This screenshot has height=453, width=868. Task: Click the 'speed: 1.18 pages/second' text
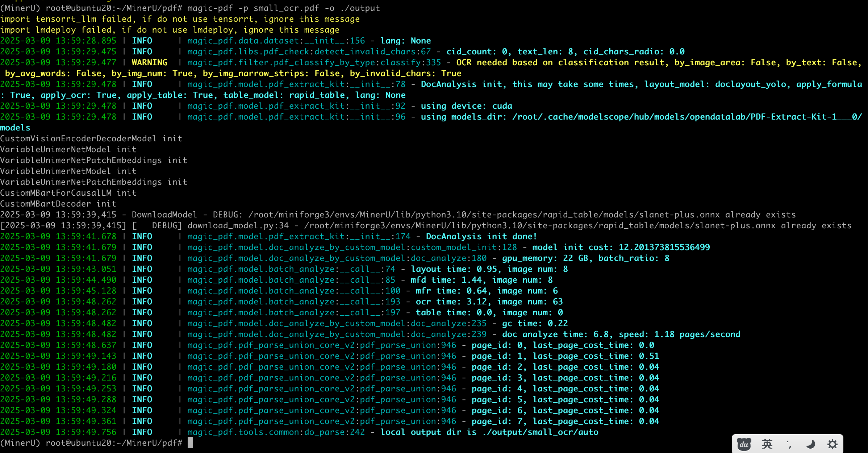tap(679, 334)
